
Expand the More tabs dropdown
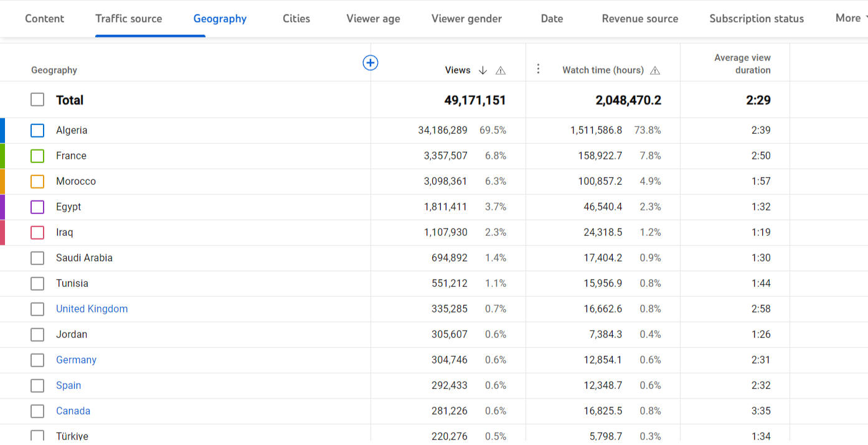tap(851, 18)
